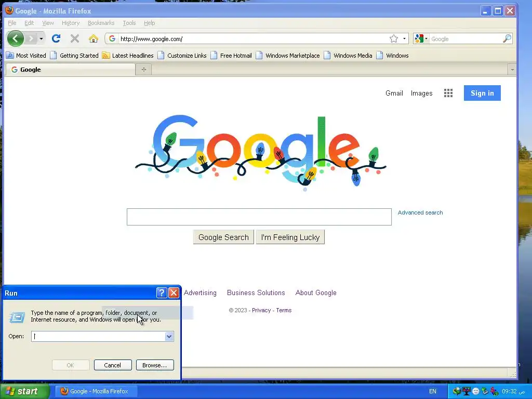532x399 pixels.
Task: Select the Google - Mozilla Firefox taskbar button
Action: [x=96, y=391]
